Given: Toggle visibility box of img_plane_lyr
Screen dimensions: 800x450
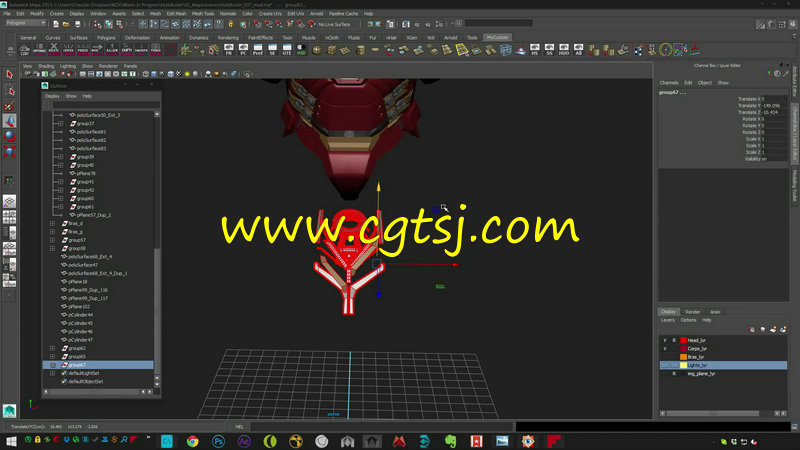Looking at the screenshot, I should click(x=665, y=373).
